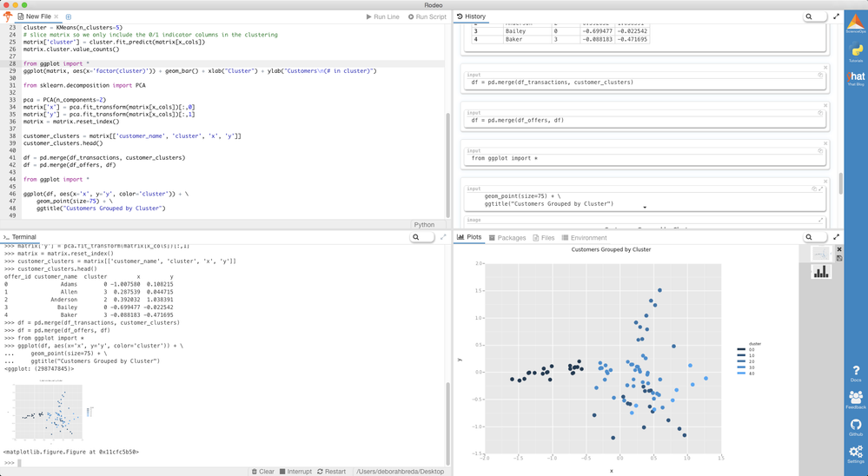Expand the history image output
Viewport: 868px width, 476px height.
click(820, 220)
